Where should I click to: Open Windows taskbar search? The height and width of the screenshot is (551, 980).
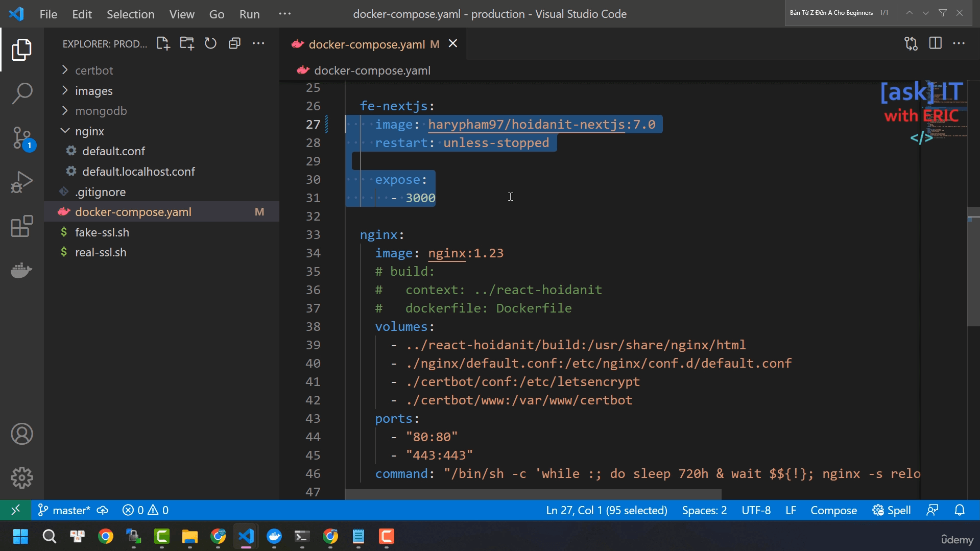point(49,536)
